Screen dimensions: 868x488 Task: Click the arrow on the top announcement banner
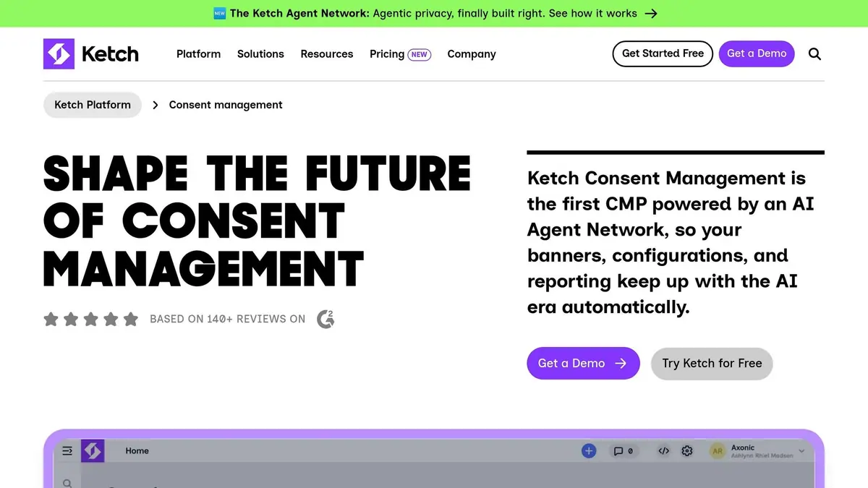pyautogui.click(x=651, y=14)
